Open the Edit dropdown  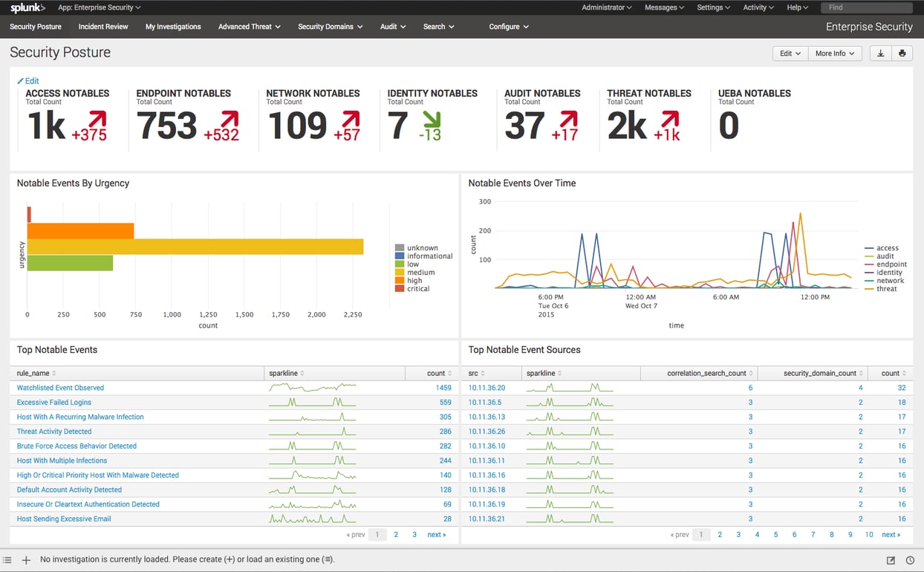pos(789,53)
